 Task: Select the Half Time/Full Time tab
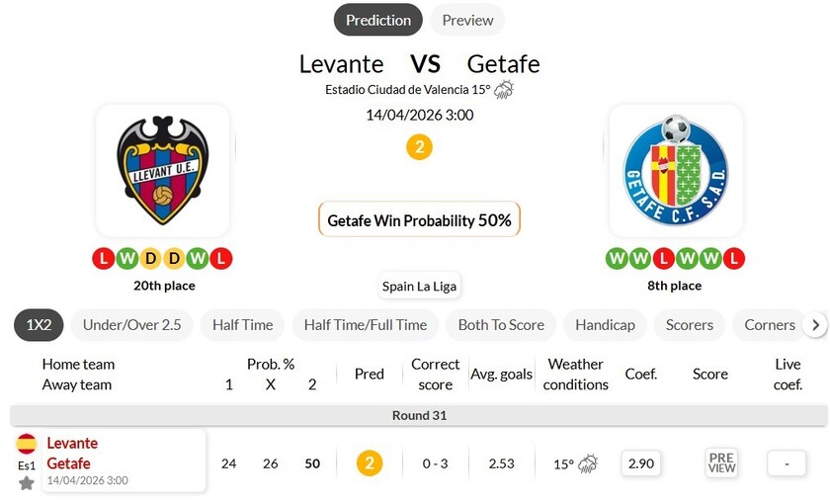(x=366, y=324)
